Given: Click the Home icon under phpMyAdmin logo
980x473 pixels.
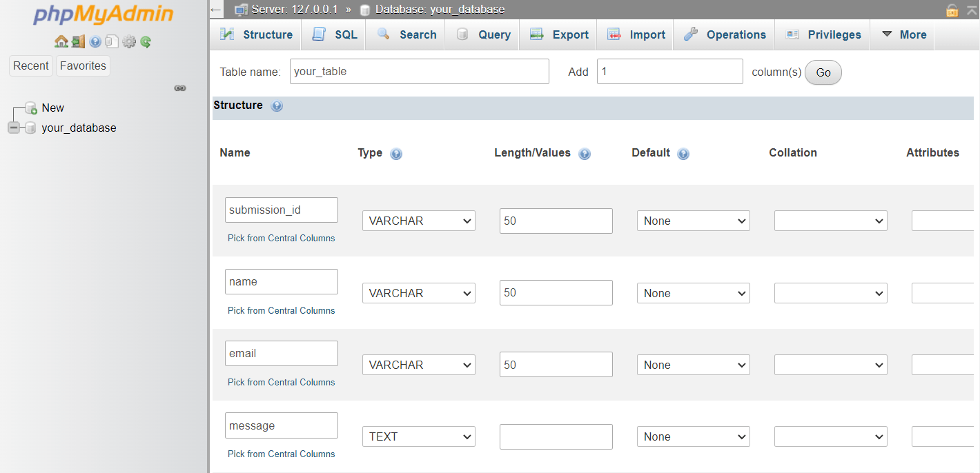Looking at the screenshot, I should [x=61, y=42].
